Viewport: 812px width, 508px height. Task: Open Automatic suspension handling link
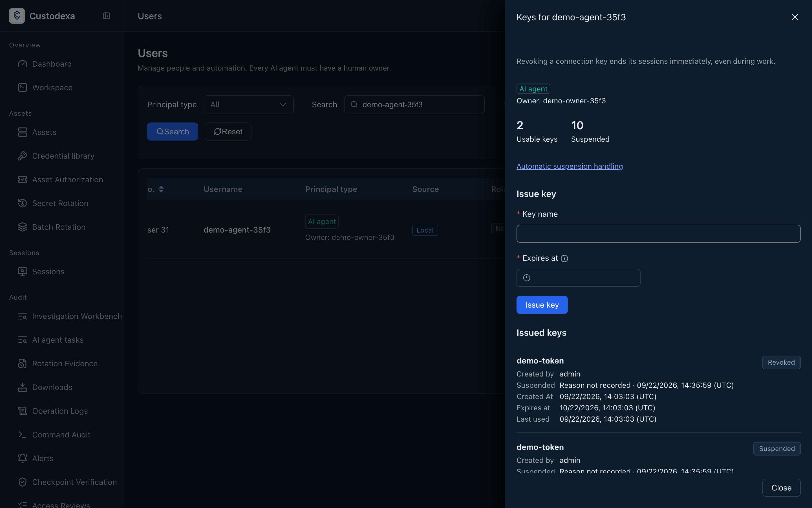coord(570,166)
